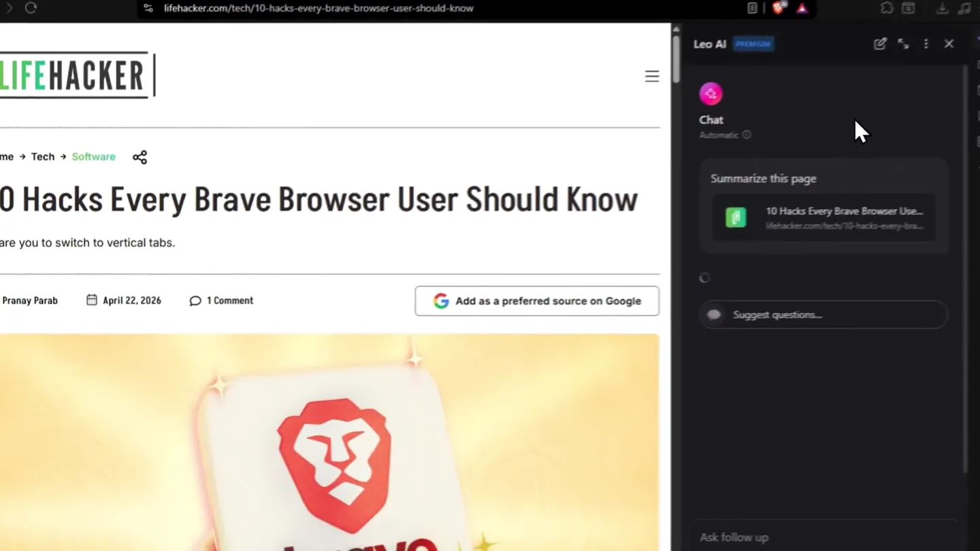Open the attached Lifehacker page card in Leo
This screenshot has width=980, height=551.
[x=823, y=217]
